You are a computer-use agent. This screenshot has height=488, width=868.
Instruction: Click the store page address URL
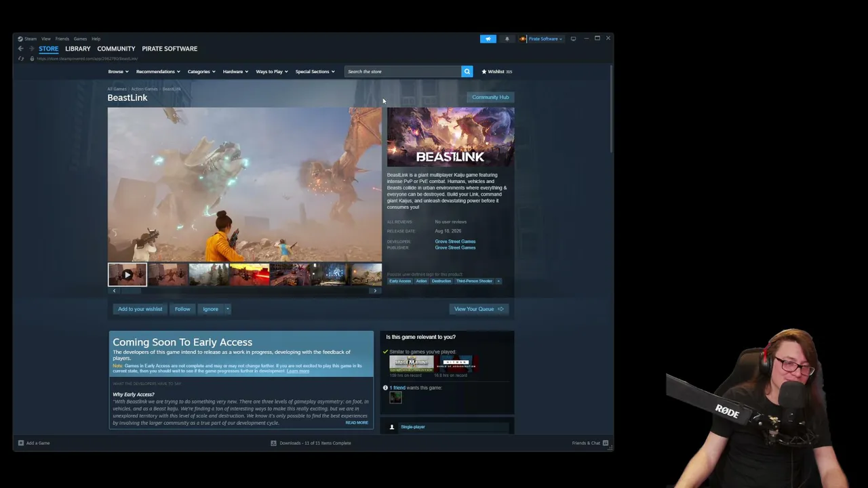(x=87, y=59)
